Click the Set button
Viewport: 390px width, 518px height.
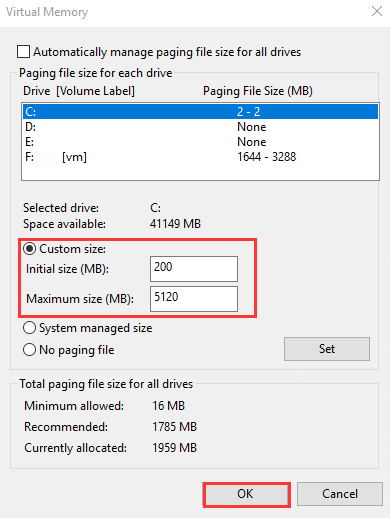click(327, 349)
